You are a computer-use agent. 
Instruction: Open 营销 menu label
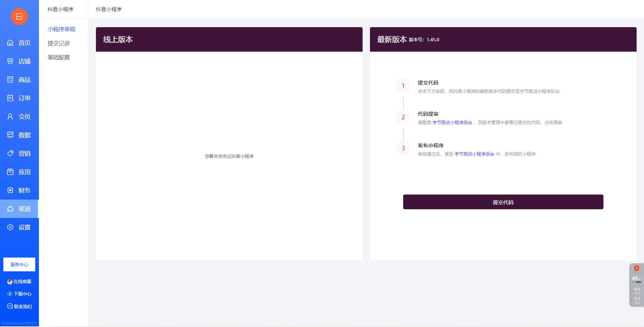click(24, 154)
